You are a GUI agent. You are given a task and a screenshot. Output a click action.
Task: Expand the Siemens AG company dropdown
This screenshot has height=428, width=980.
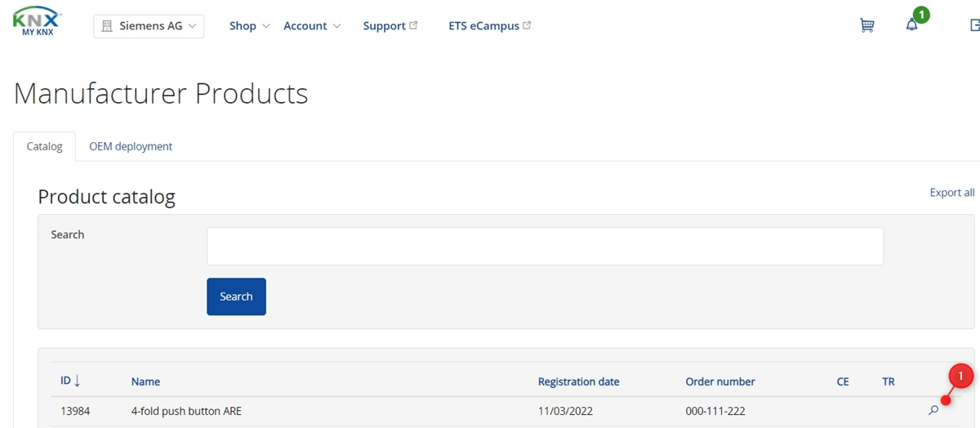tap(149, 26)
